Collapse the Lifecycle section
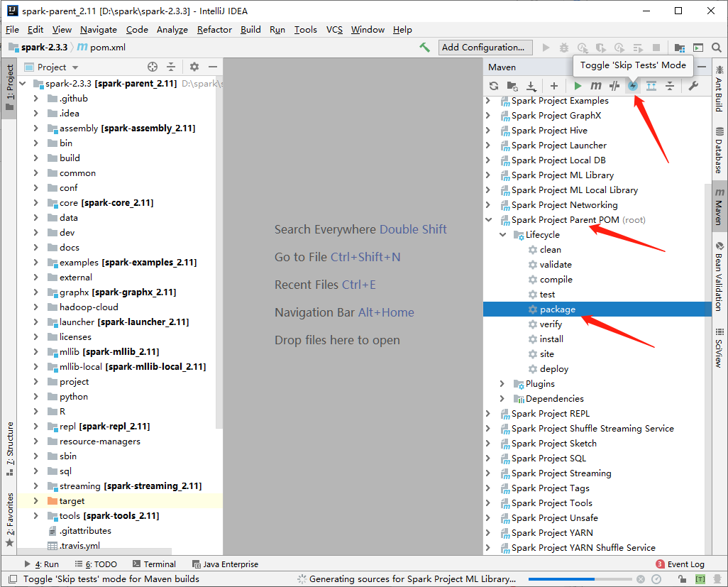728x587 pixels. click(502, 234)
